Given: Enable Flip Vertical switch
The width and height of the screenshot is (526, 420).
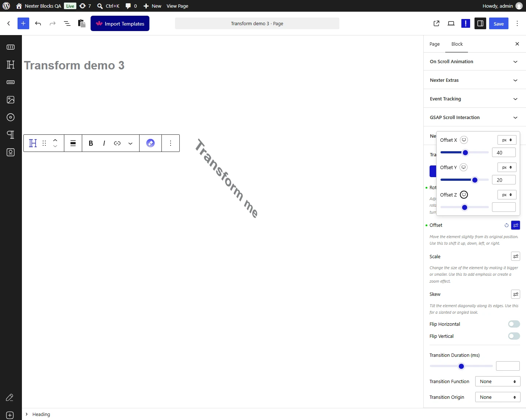Looking at the screenshot, I should point(514,336).
